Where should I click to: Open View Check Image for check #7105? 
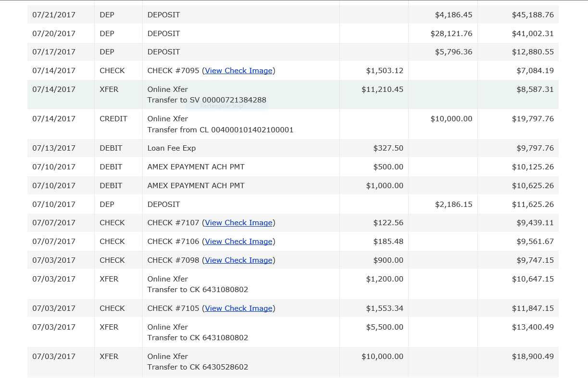[239, 308]
